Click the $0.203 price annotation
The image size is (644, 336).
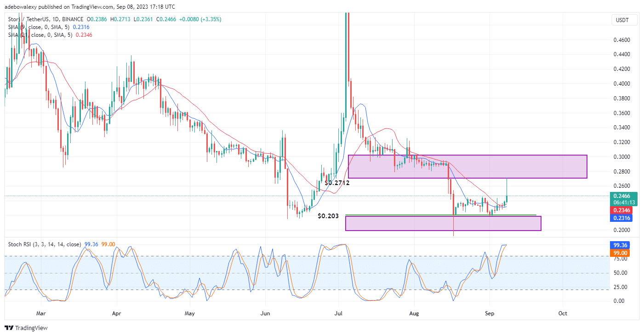pyautogui.click(x=328, y=216)
